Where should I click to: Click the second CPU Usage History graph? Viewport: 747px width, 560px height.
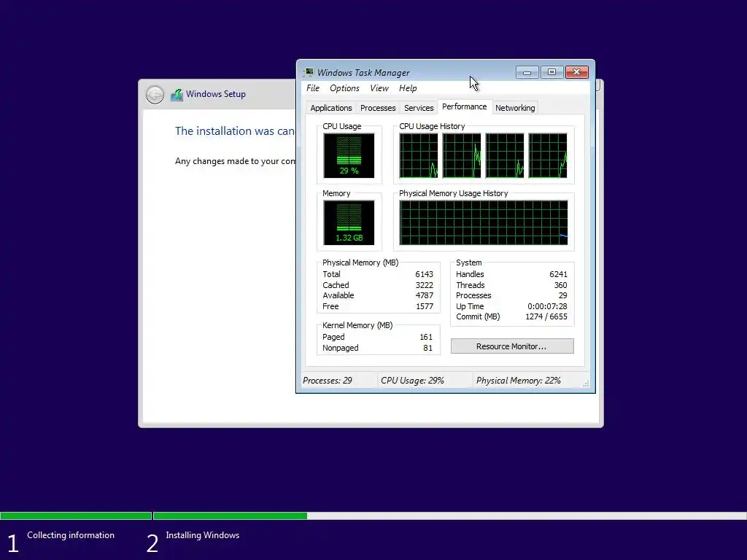tap(462, 156)
